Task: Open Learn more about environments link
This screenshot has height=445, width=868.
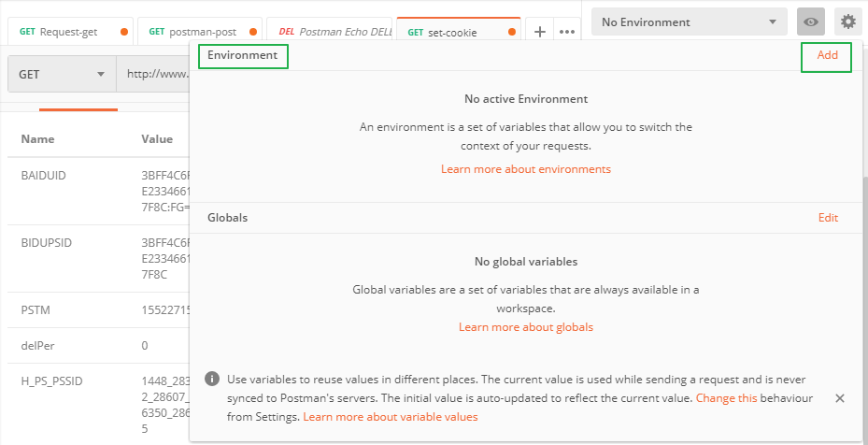Action: pos(526,169)
